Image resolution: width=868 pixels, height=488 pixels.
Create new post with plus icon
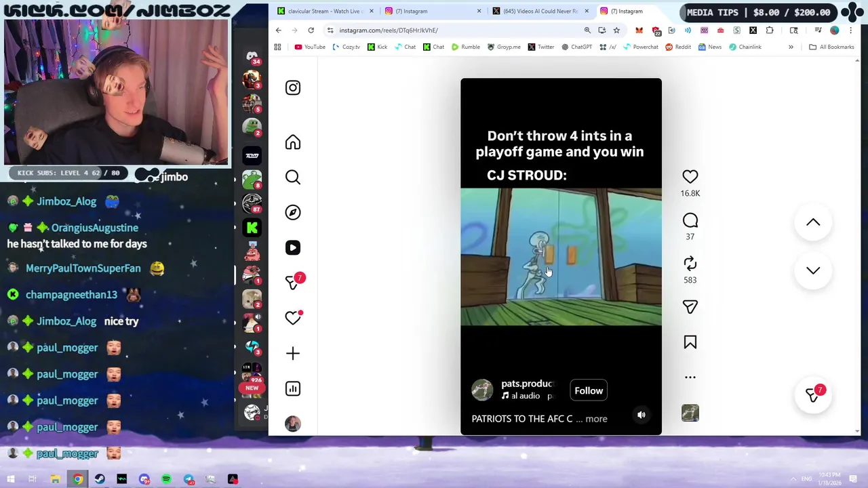[x=293, y=353]
